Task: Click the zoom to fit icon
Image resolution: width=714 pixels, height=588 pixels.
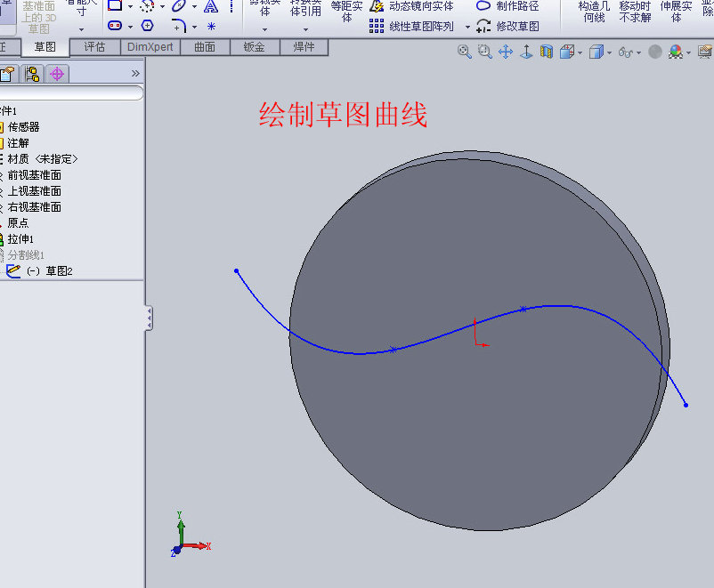Action: tap(465, 52)
